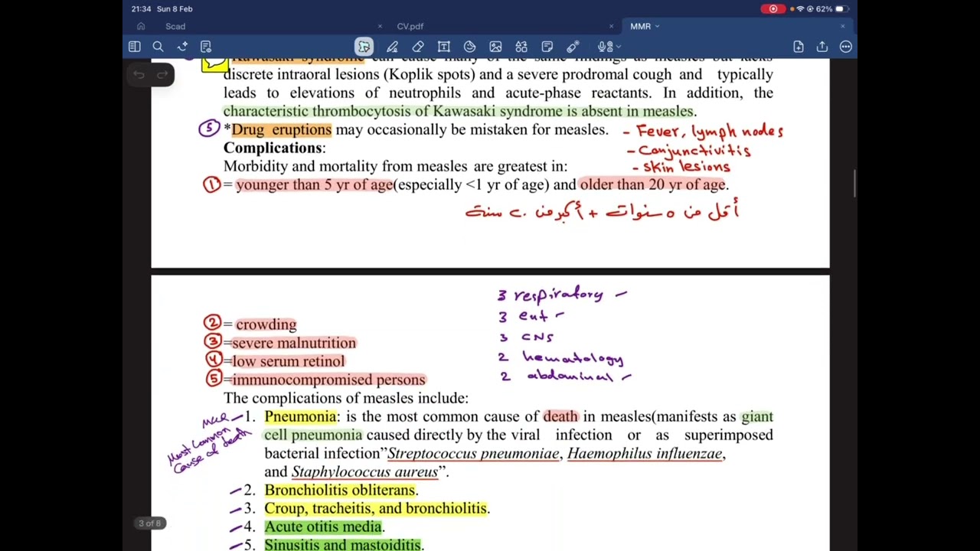This screenshot has height=551, width=980.
Task: Click the red circled number 5 beside 'immunocompromised persons'
Action: 213,378
